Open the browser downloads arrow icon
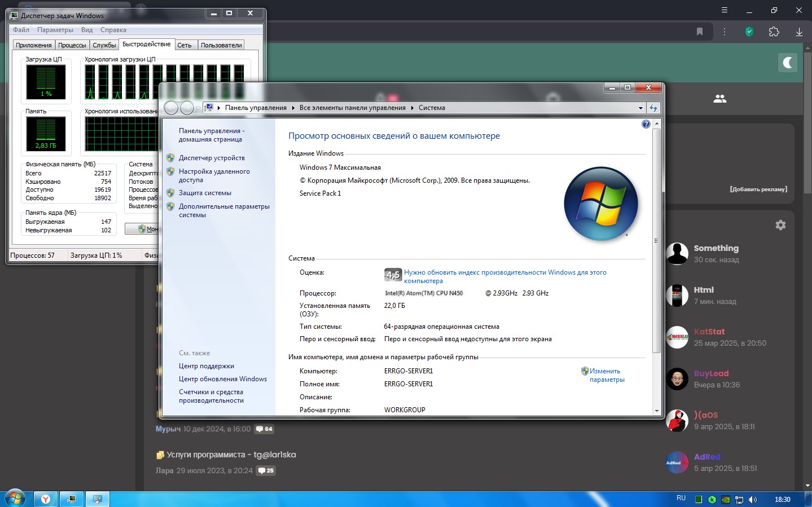 799,32
